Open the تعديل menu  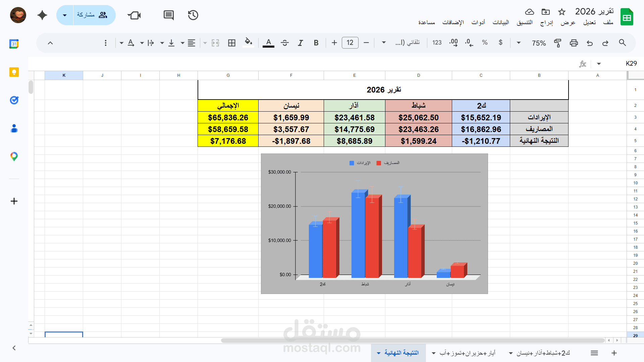click(589, 22)
